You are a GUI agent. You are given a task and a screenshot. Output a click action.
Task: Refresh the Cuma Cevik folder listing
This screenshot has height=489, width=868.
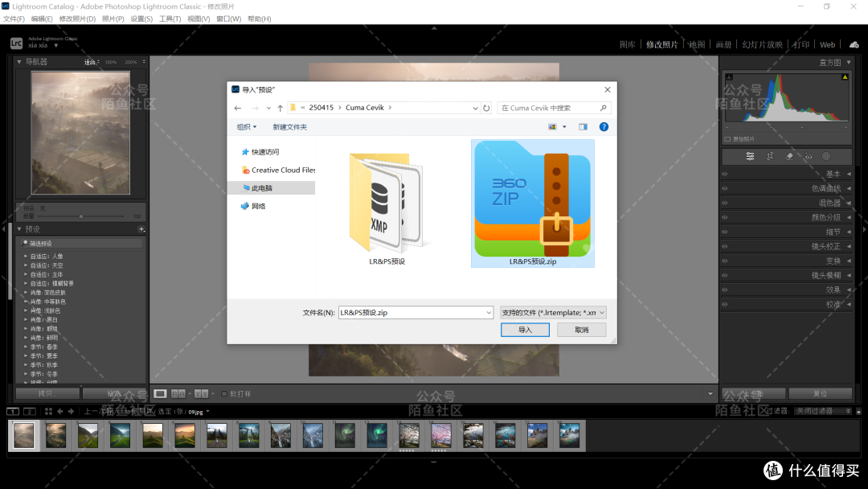(486, 108)
